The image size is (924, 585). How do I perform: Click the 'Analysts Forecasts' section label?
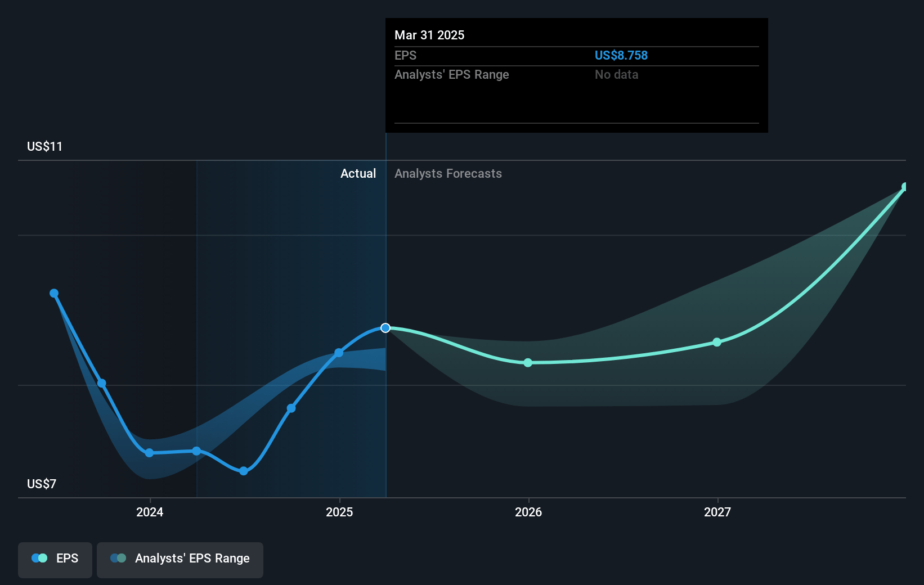pyautogui.click(x=448, y=174)
